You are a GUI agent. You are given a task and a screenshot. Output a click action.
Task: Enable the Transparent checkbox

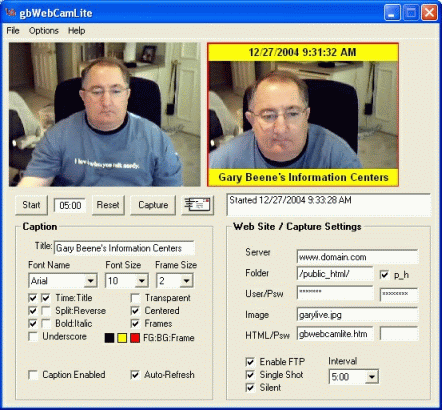135,298
